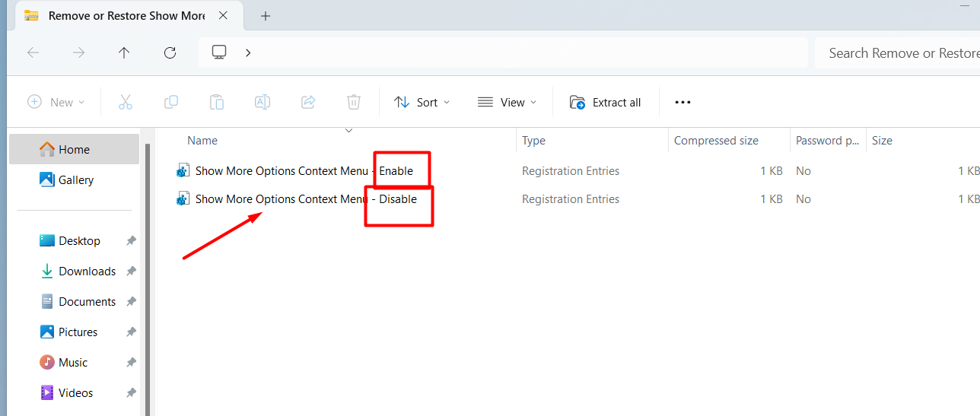Refresh the current folder view
This screenshot has width=980, height=416.
tap(170, 52)
